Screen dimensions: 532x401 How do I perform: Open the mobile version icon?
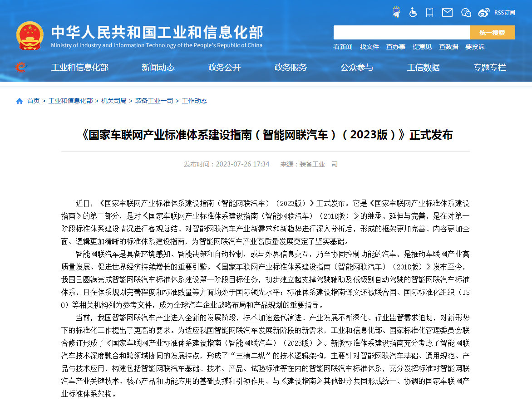point(429,12)
